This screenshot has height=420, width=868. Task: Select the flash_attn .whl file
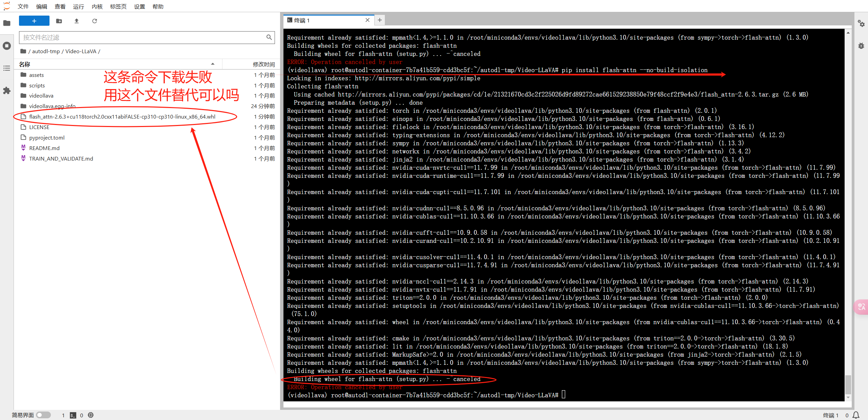click(122, 117)
